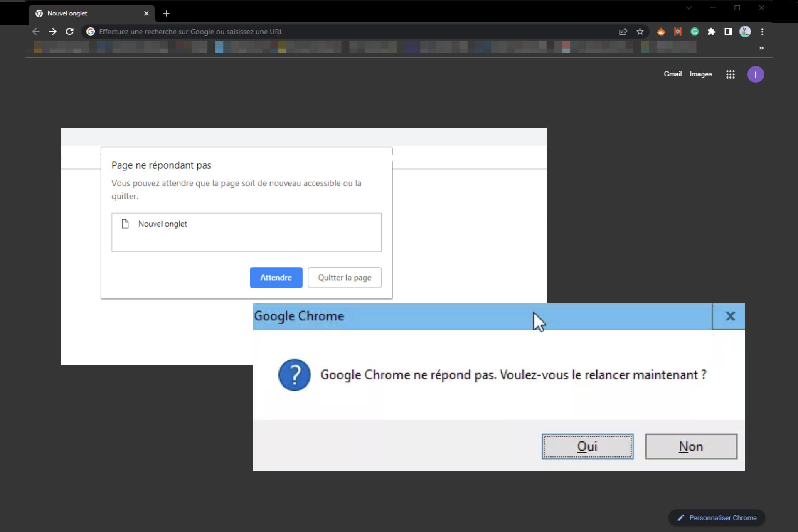This screenshot has height=532, width=798.
Task: Minimize the Chrome window
Action: (713, 8)
